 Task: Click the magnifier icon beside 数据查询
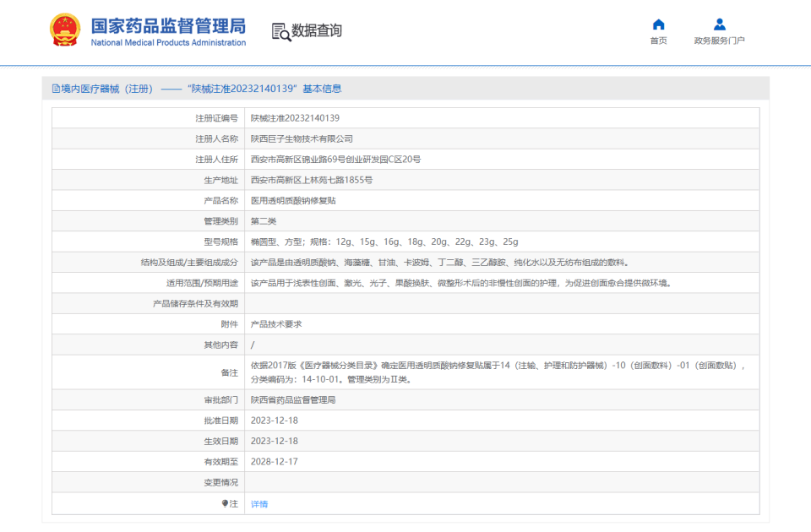point(279,32)
